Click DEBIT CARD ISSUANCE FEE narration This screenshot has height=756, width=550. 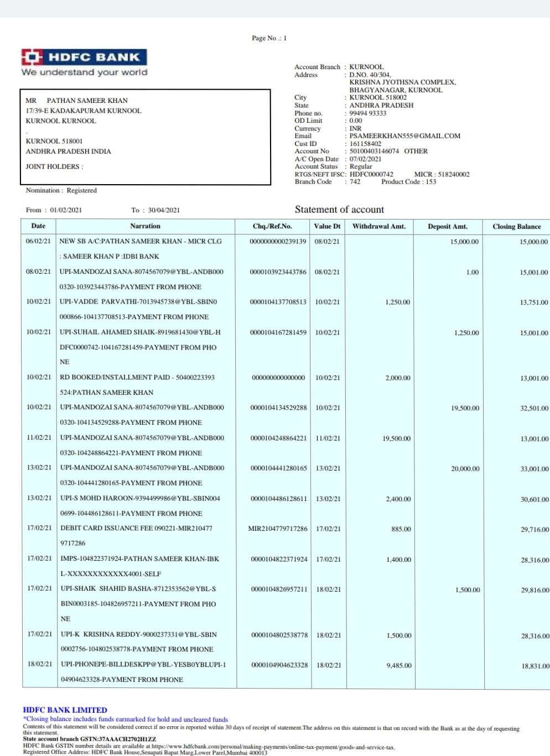136,535
